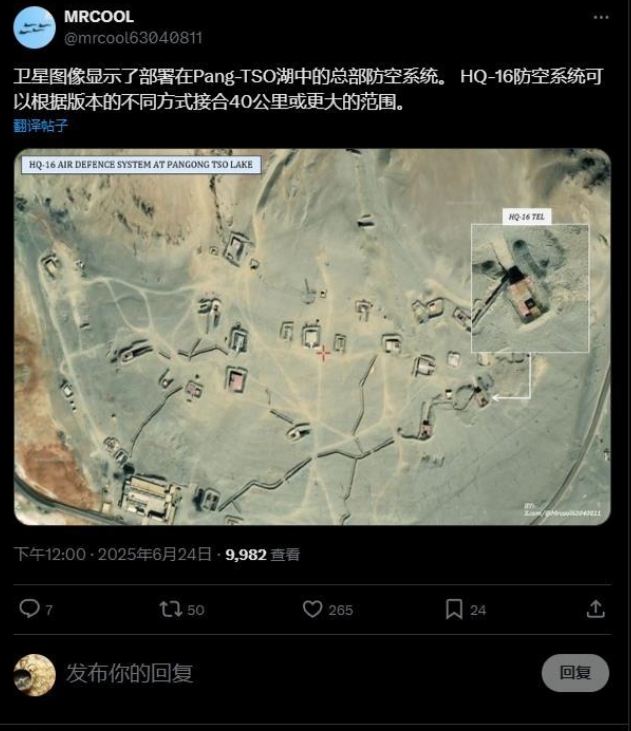Click the @mrcool63040811 handle
The width and height of the screenshot is (631, 731).
133,38
